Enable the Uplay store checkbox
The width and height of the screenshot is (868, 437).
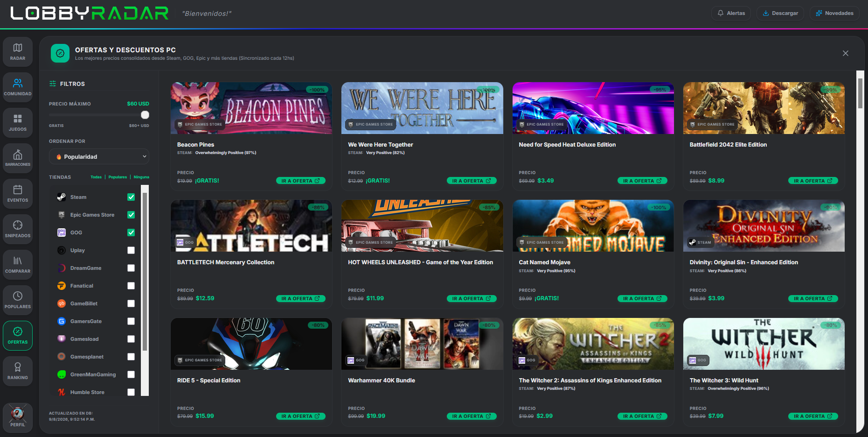pos(131,250)
